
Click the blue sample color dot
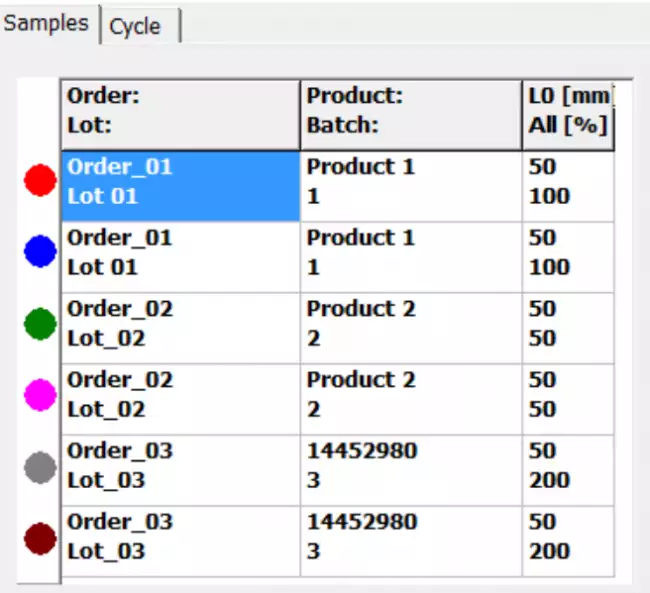tap(40, 252)
